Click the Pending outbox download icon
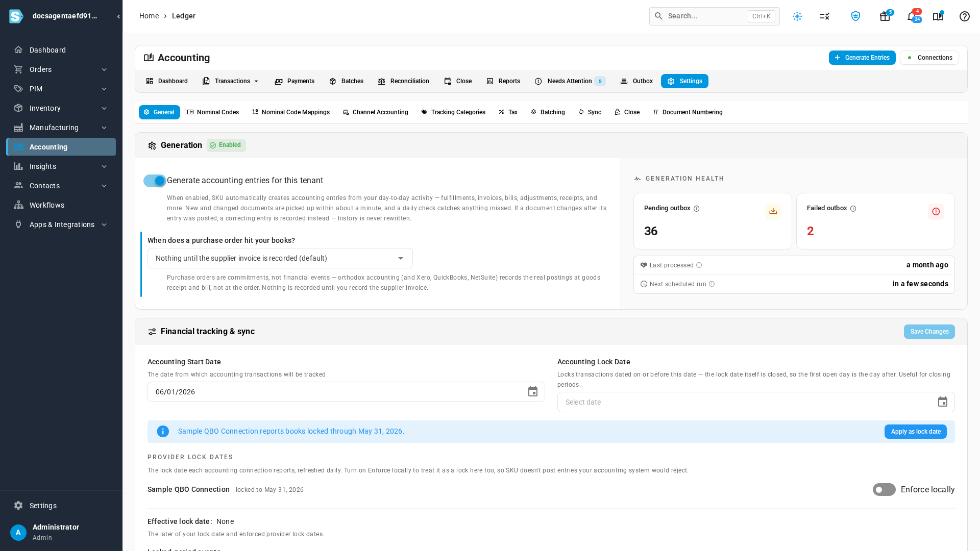This screenshot has height=551, width=980. [773, 211]
